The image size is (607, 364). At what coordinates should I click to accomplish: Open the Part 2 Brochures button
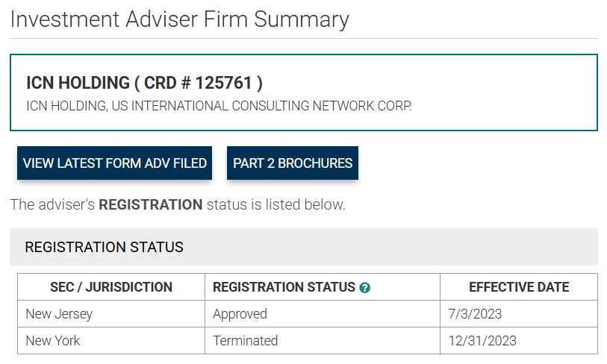(293, 163)
